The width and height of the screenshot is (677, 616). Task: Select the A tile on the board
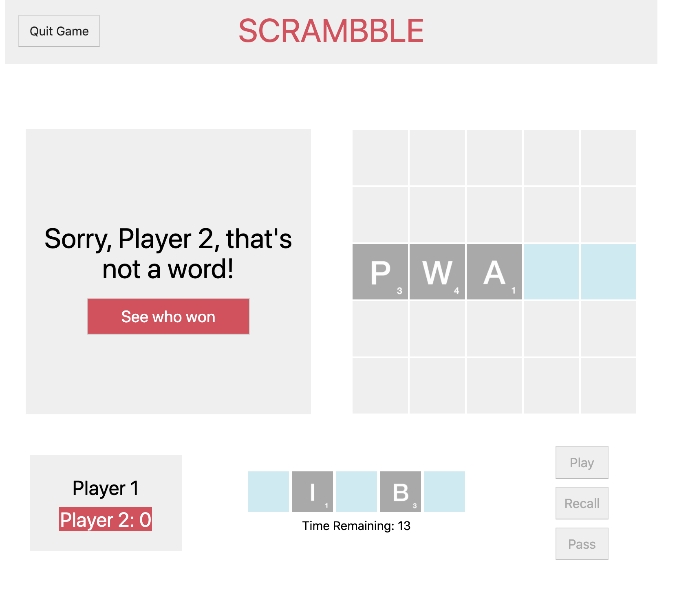coord(494,272)
